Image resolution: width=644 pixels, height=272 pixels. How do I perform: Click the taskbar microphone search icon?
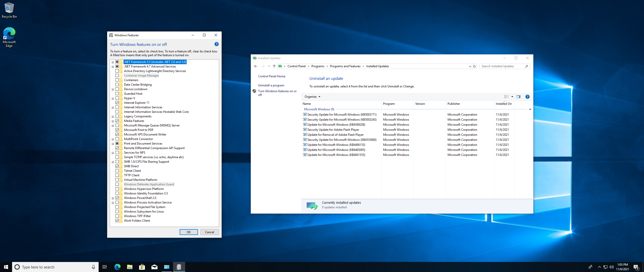(x=93, y=267)
